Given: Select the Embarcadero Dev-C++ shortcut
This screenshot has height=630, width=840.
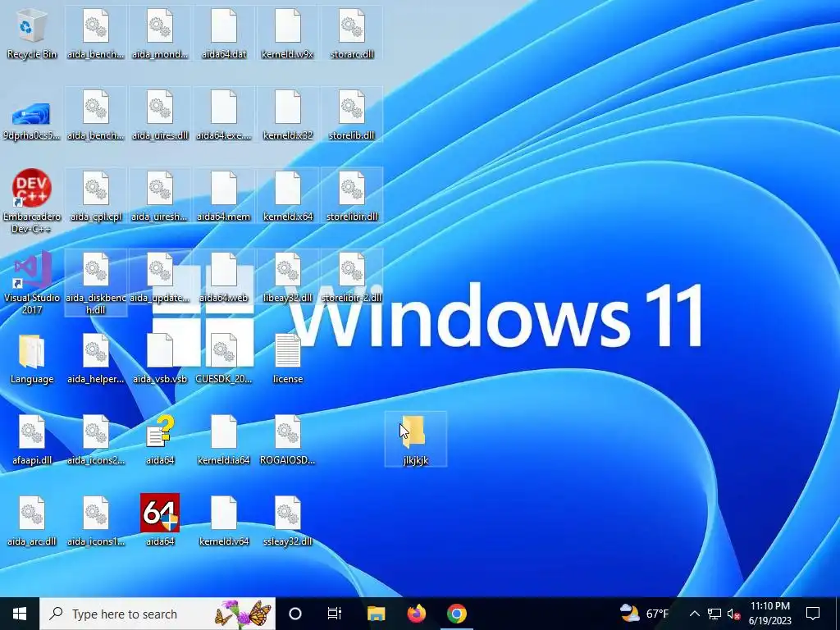Looking at the screenshot, I should [x=32, y=200].
